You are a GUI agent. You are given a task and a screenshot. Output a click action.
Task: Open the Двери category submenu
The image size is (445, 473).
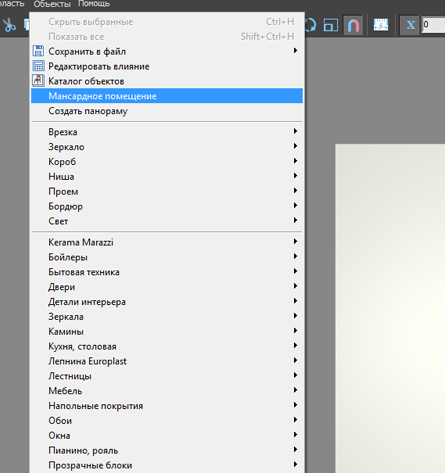(x=167, y=286)
